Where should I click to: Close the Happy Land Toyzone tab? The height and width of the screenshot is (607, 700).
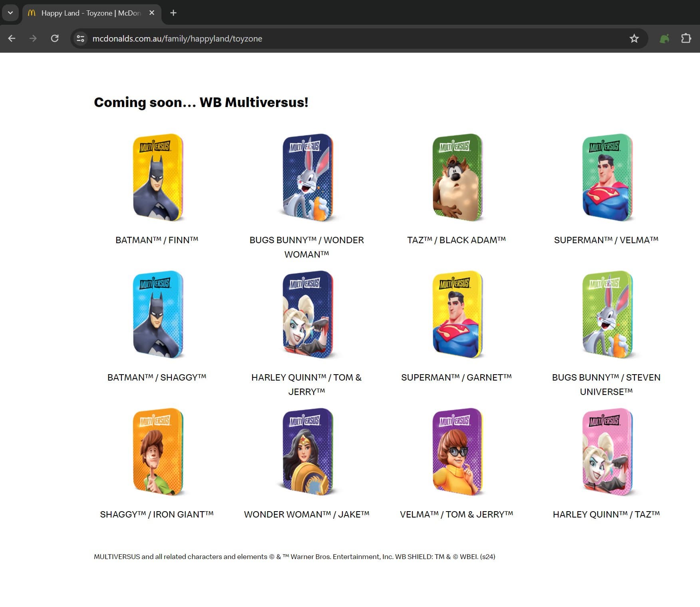pyautogui.click(x=152, y=13)
